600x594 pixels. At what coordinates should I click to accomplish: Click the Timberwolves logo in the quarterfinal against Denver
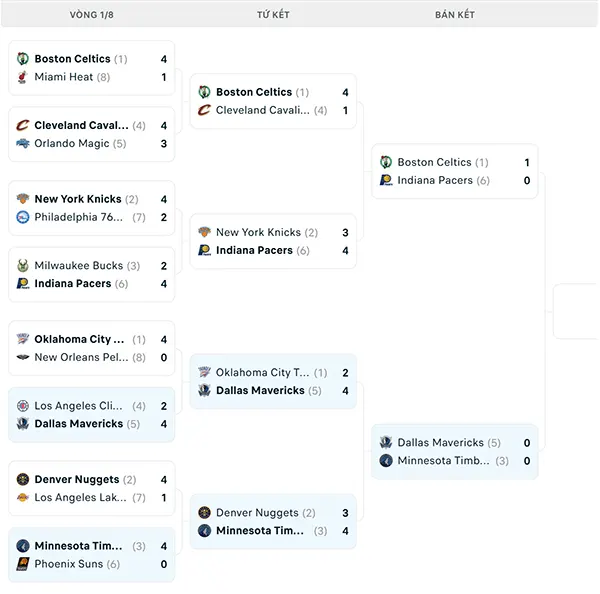pyautogui.click(x=204, y=530)
